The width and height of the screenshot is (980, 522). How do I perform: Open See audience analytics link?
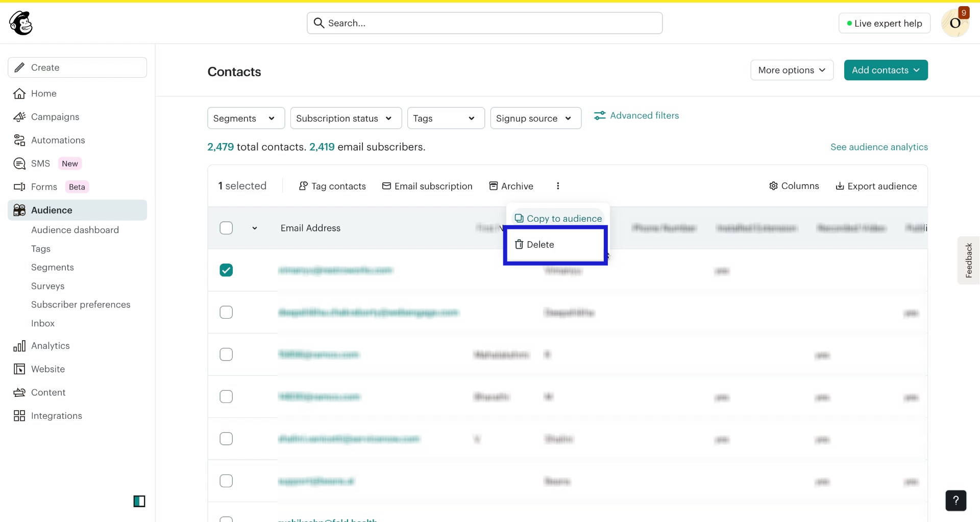(x=879, y=147)
